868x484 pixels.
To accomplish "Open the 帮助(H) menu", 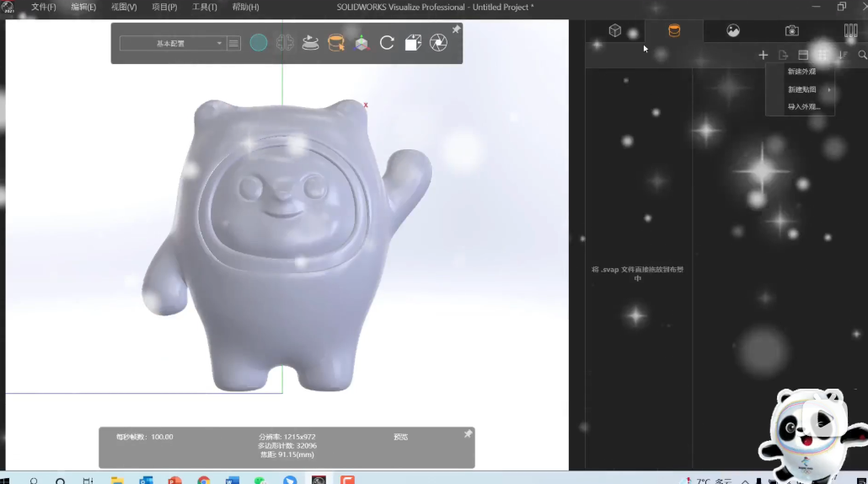I will [x=245, y=8].
